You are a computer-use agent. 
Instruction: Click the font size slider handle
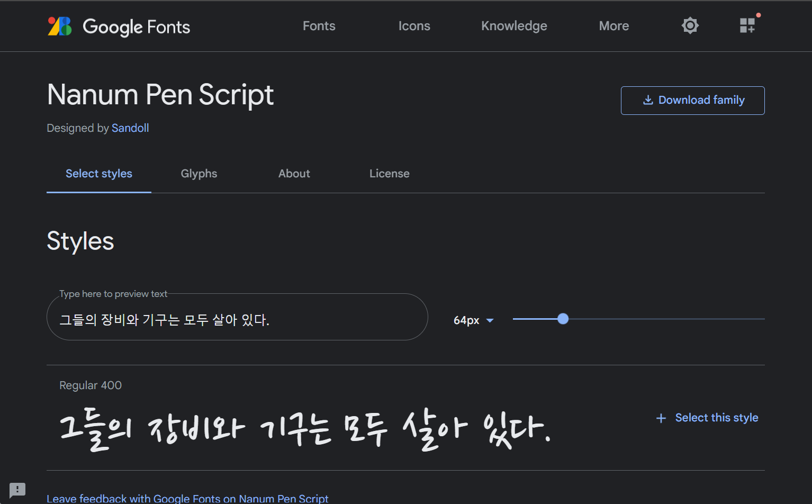pyautogui.click(x=563, y=319)
